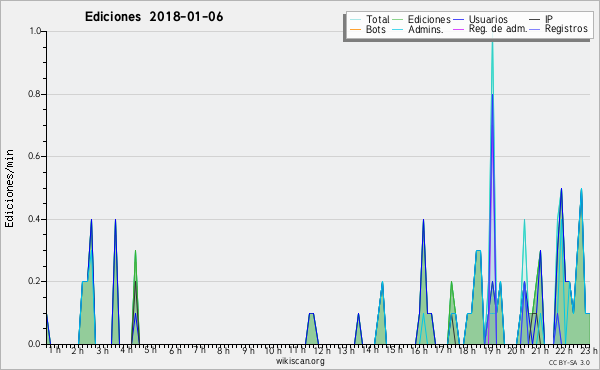Click the 9 h x-axis tick label
Screen dimensions: 600x370
pos(248,350)
